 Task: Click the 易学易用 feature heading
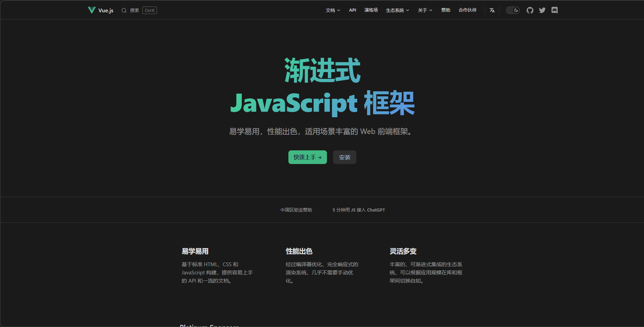[x=195, y=251]
